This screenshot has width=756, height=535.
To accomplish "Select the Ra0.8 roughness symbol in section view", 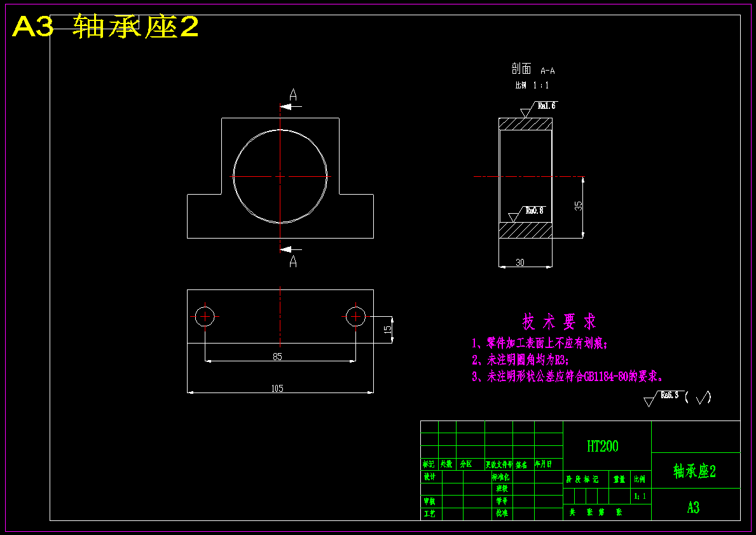I will pos(533,208).
